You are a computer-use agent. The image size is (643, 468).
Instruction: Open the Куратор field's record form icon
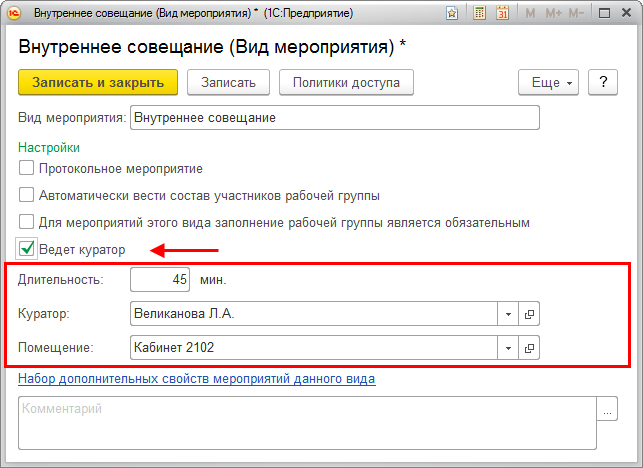[530, 314]
